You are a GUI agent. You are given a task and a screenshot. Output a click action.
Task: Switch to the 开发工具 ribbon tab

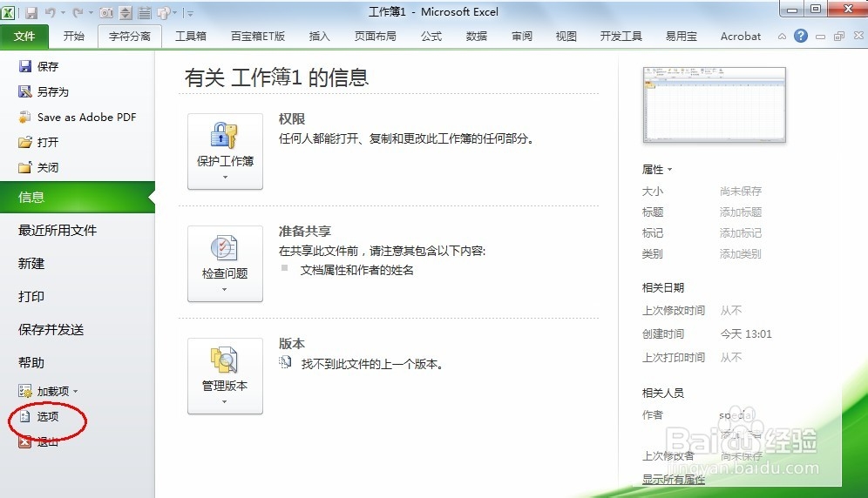pos(621,36)
